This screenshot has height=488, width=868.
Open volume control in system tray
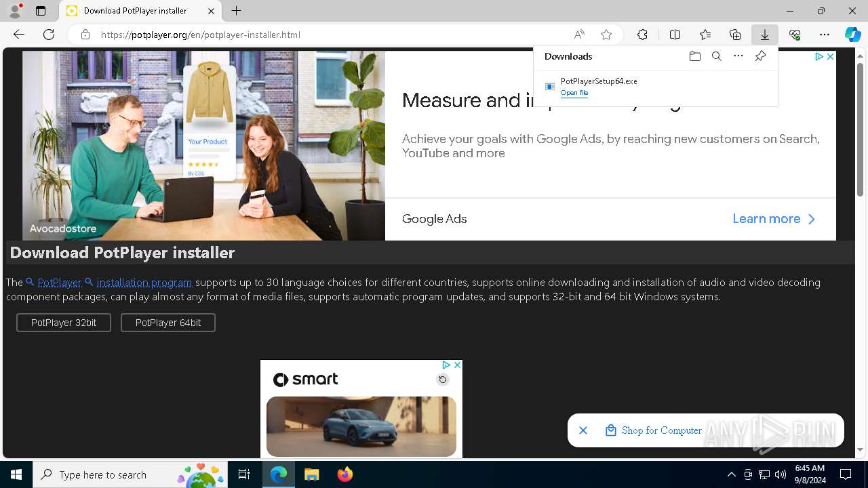click(x=781, y=474)
